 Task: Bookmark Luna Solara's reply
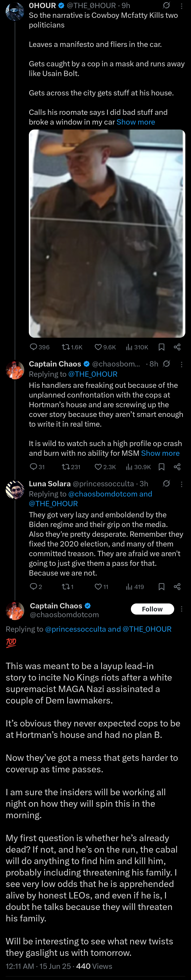(x=162, y=587)
